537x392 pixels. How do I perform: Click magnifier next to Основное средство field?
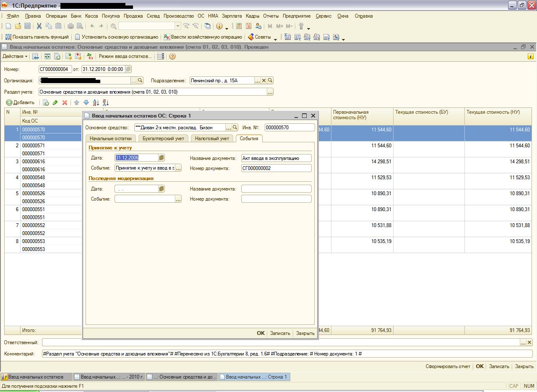pos(235,128)
